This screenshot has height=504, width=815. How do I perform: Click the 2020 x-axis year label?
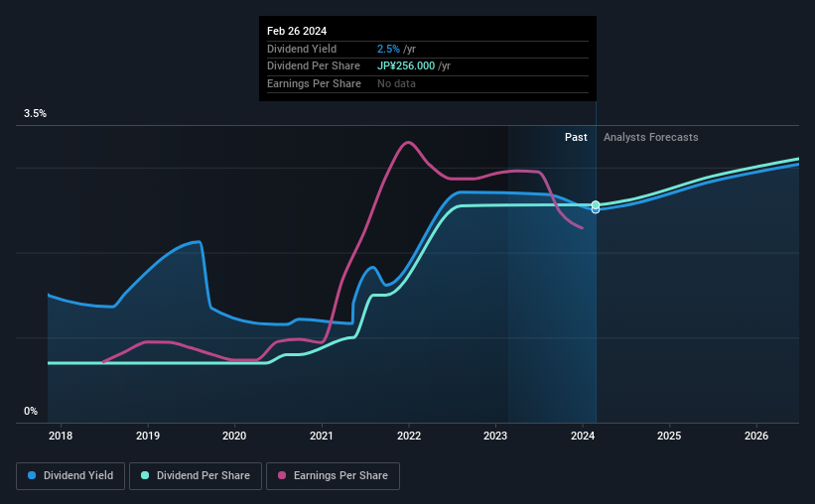(x=234, y=436)
